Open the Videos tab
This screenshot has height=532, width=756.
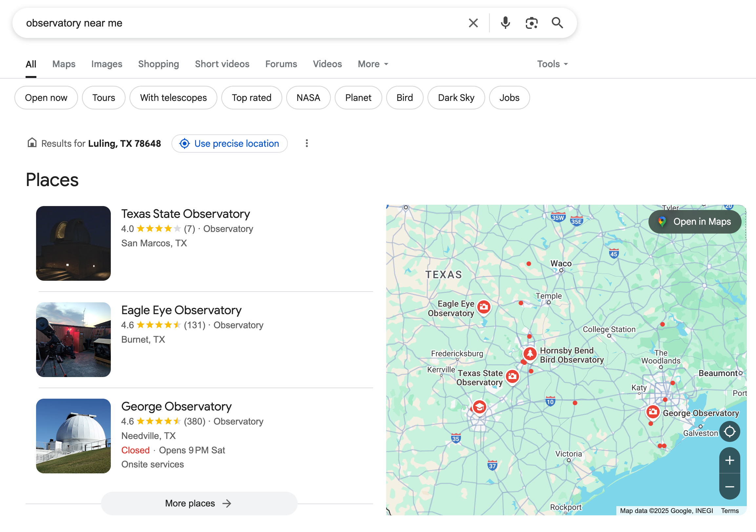pyautogui.click(x=327, y=64)
